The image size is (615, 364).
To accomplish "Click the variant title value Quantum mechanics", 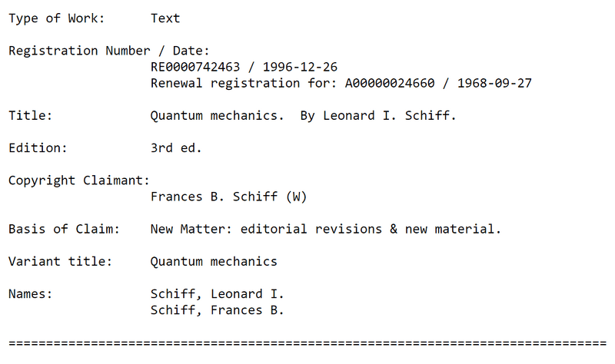I will (x=214, y=262).
